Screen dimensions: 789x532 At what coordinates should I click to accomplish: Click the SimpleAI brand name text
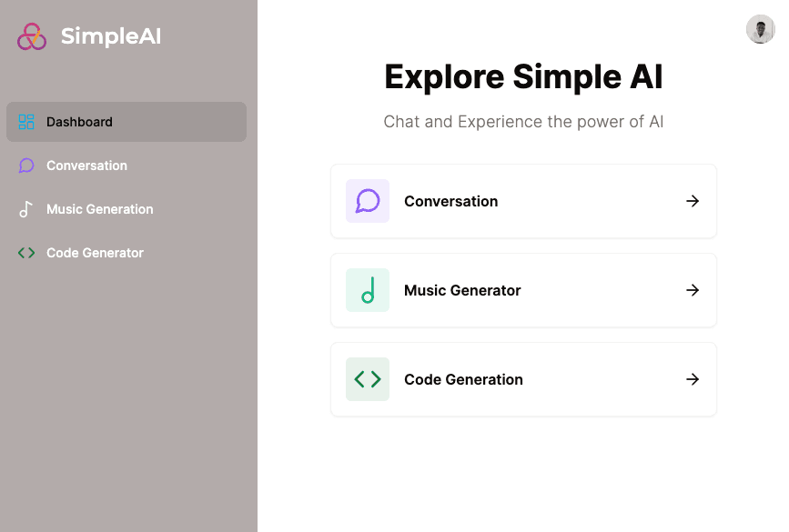point(110,36)
